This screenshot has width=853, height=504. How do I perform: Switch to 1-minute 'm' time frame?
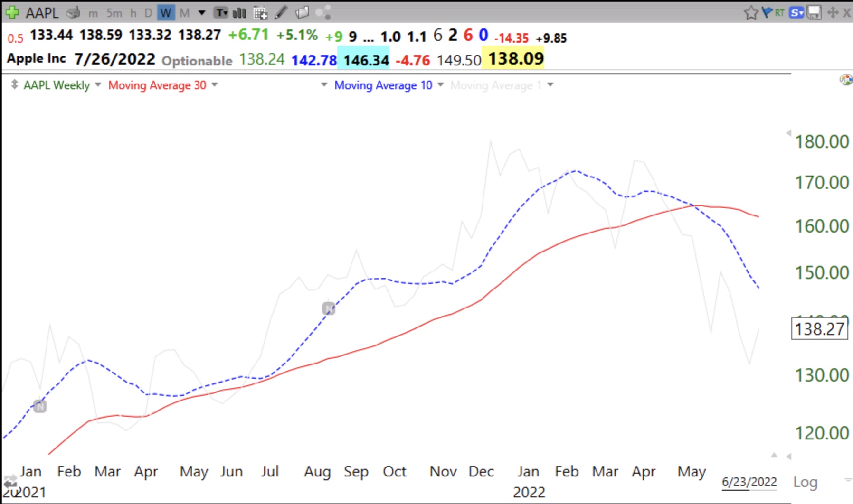(x=93, y=13)
